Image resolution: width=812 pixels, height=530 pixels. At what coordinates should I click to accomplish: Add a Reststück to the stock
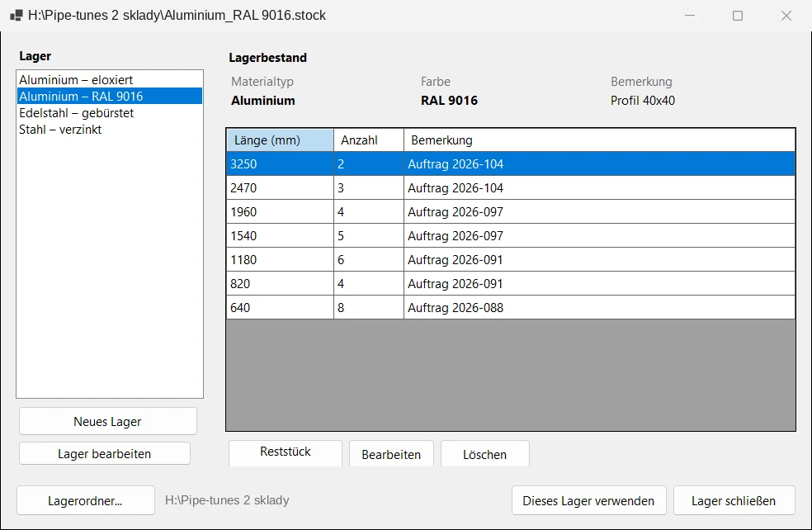pyautogui.click(x=286, y=452)
